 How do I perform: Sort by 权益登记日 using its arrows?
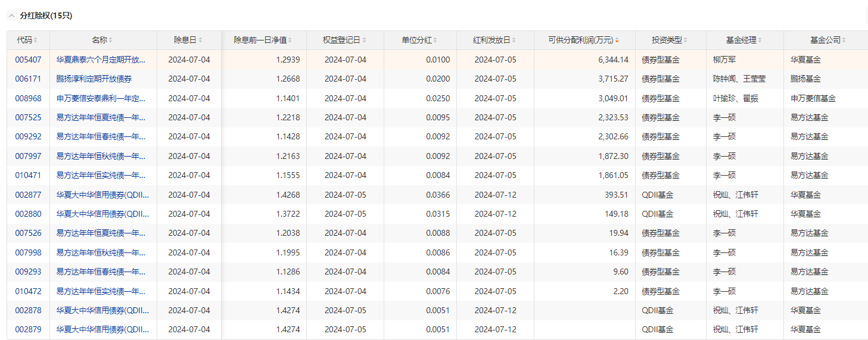coord(364,40)
